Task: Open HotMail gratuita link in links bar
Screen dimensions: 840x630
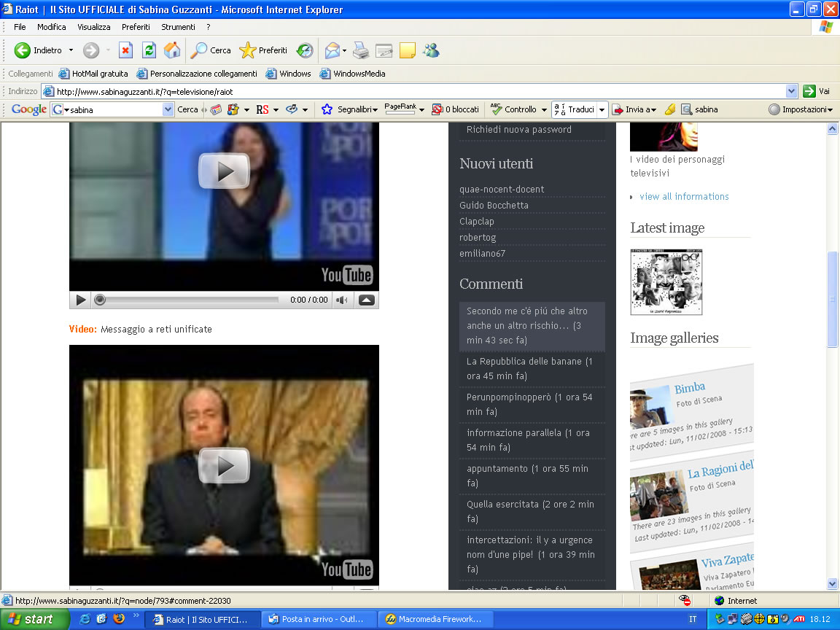Action: click(x=93, y=74)
